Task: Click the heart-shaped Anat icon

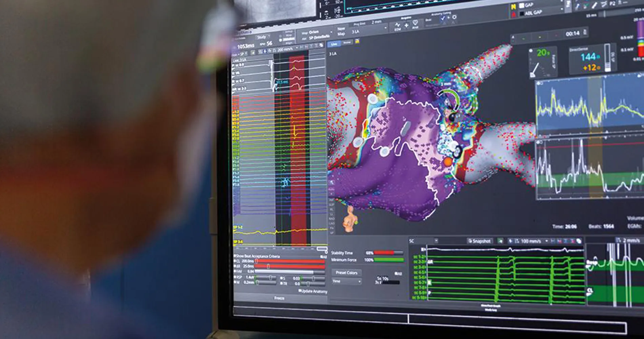Action: [x=415, y=23]
